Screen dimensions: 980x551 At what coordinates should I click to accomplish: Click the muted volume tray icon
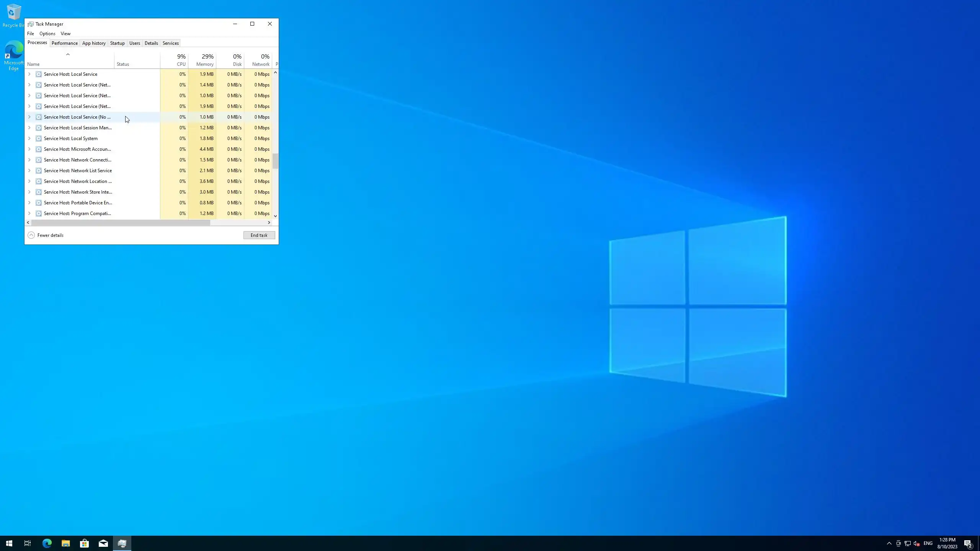916,543
